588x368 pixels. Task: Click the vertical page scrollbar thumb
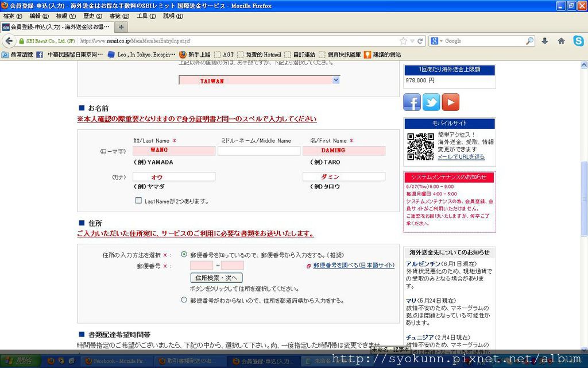[x=584, y=198]
